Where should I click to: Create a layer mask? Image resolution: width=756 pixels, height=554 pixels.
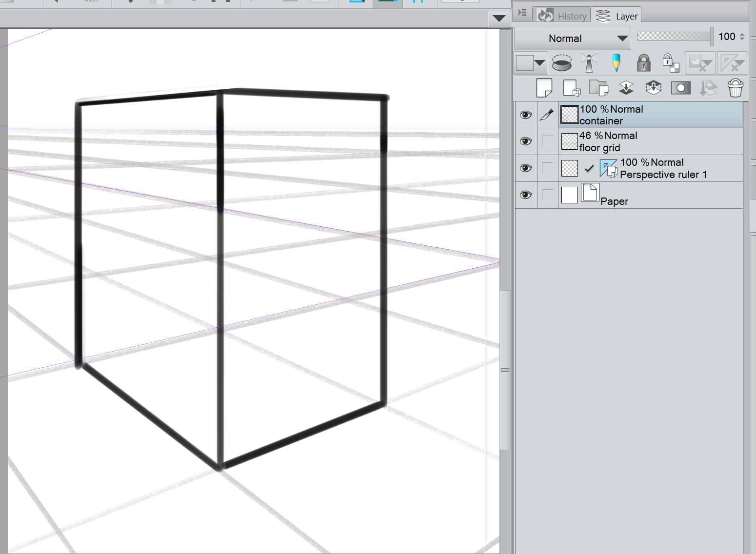[680, 88]
